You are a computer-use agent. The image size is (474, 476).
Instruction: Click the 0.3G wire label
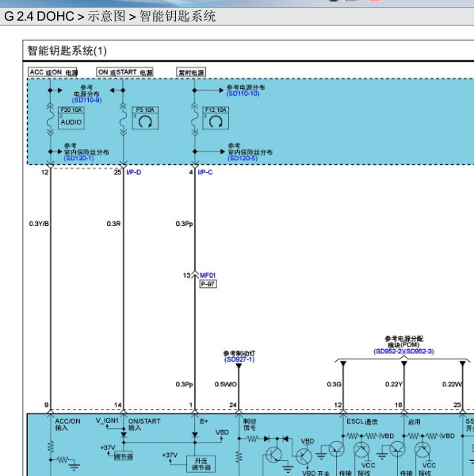point(334,384)
